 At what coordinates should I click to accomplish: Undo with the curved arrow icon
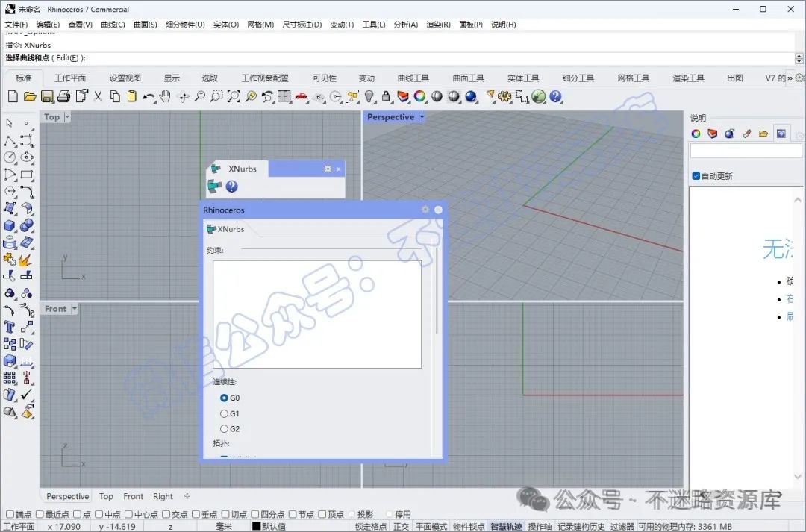149,96
